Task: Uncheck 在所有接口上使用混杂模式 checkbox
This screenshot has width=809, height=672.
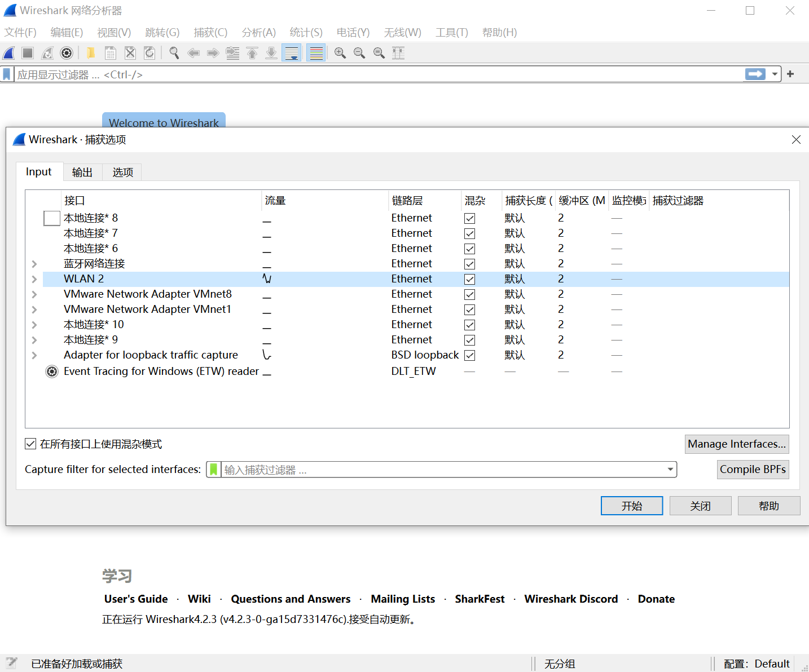Action: (31, 444)
